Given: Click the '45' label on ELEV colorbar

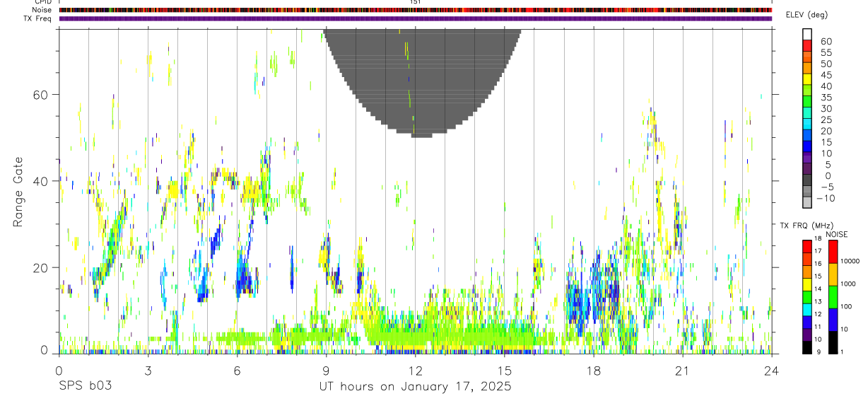Looking at the screenshot, I should tap(825, 75).
